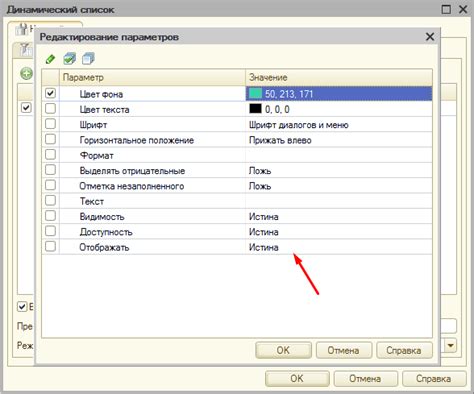Tick the Формат checkbox
This screenshot has width=474, height=394.
50,155
